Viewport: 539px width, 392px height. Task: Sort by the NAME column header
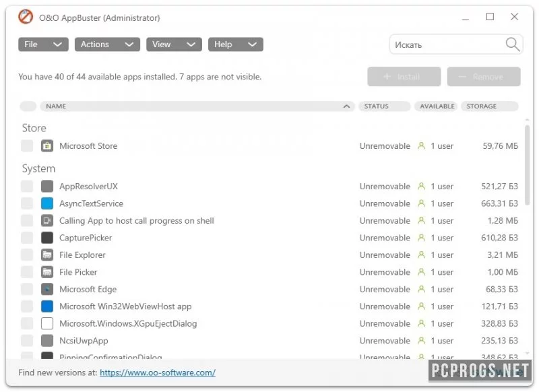tap(197, 106)
